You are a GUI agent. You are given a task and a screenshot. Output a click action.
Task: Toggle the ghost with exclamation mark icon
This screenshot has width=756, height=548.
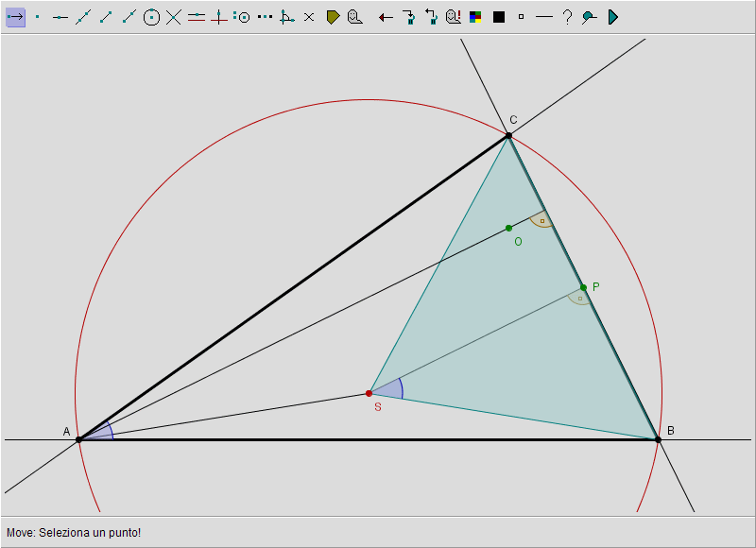coord(454,17)
